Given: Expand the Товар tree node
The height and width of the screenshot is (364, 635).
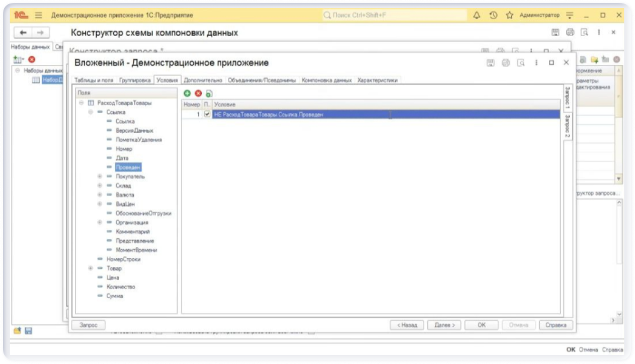Looking at the screenshot, I should [x=91, y=268].
